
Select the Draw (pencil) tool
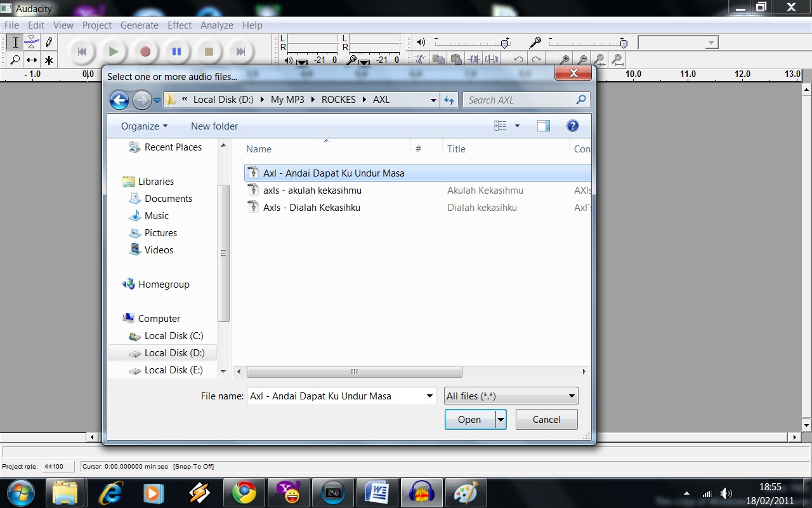pyautogui.click(x=49, y=43)
